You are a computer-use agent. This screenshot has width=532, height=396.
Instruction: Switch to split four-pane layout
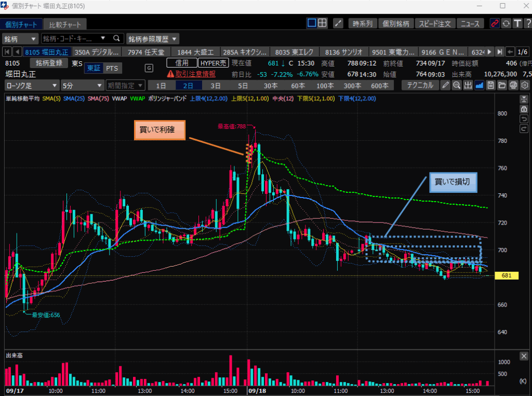pos(323,23)
